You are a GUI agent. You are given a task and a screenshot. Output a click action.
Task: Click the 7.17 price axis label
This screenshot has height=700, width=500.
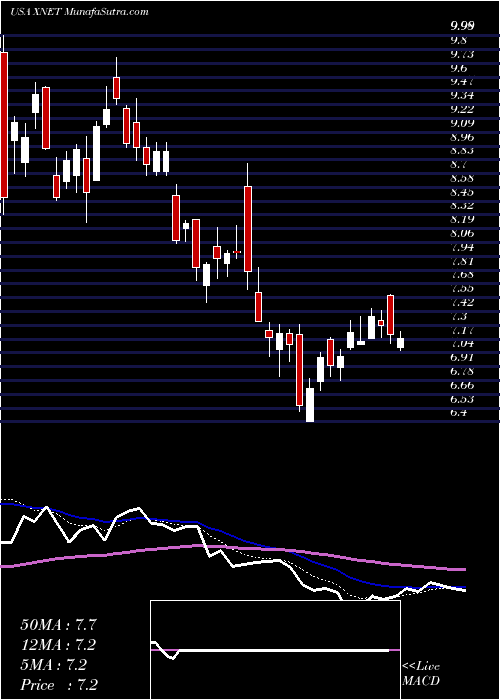462,329
